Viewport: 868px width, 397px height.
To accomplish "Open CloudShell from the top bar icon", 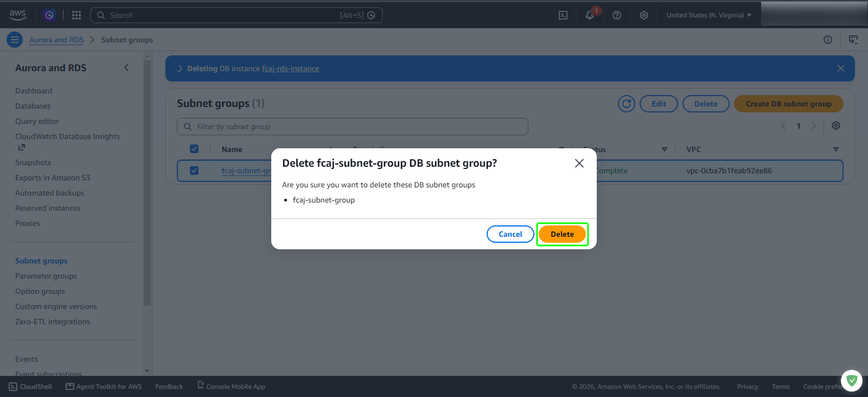I will 563,15.
